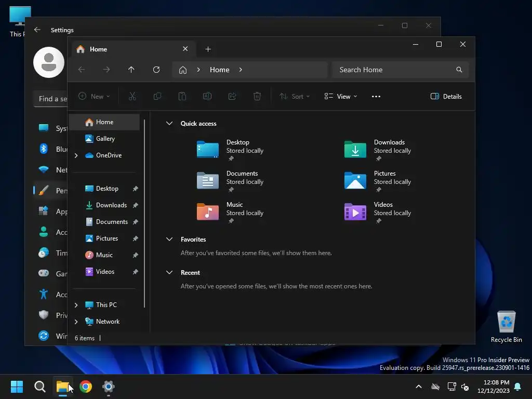Select Home in the navigation pane
This screenshot has height=399, width=532.
point(104,122)
